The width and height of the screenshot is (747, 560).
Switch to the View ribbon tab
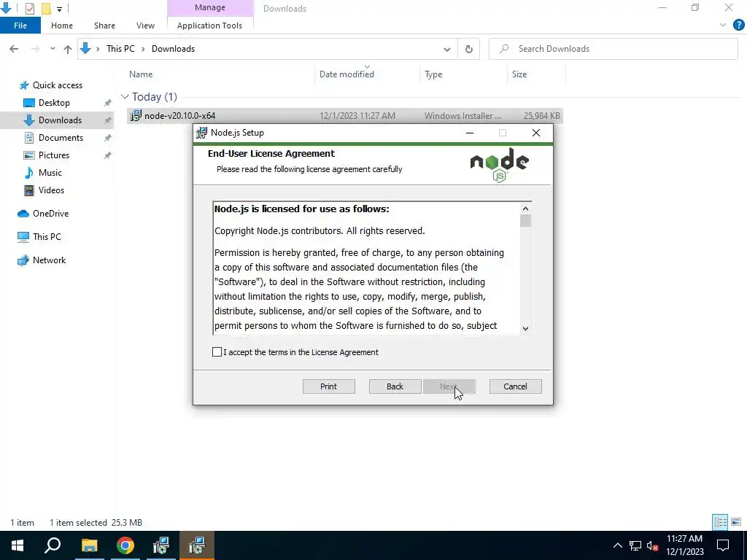tap(145, 26)
